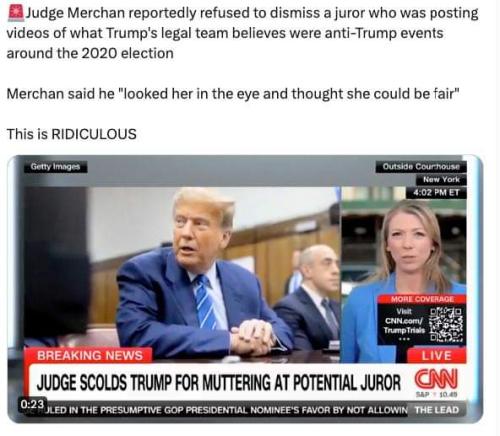The width and height of the screenshot is (500, 436).
Task: Click the New York location tag
Action: (441, 179)
